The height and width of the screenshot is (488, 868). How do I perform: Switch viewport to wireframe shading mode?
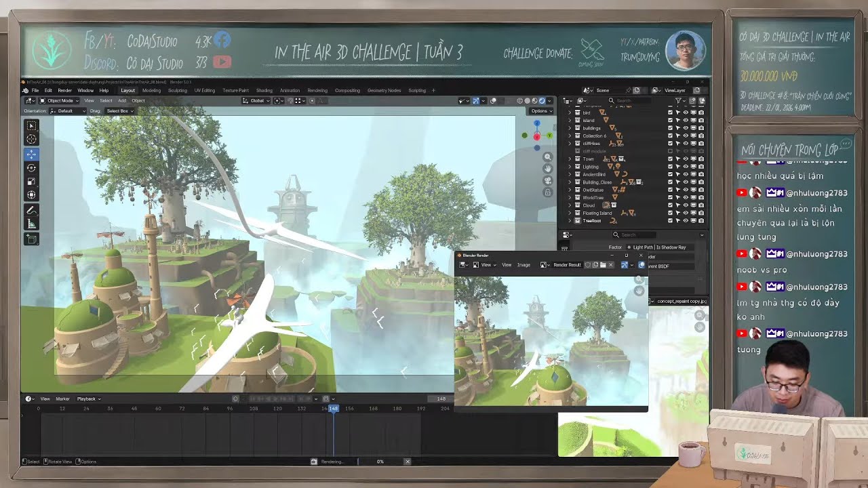[520, 101]
